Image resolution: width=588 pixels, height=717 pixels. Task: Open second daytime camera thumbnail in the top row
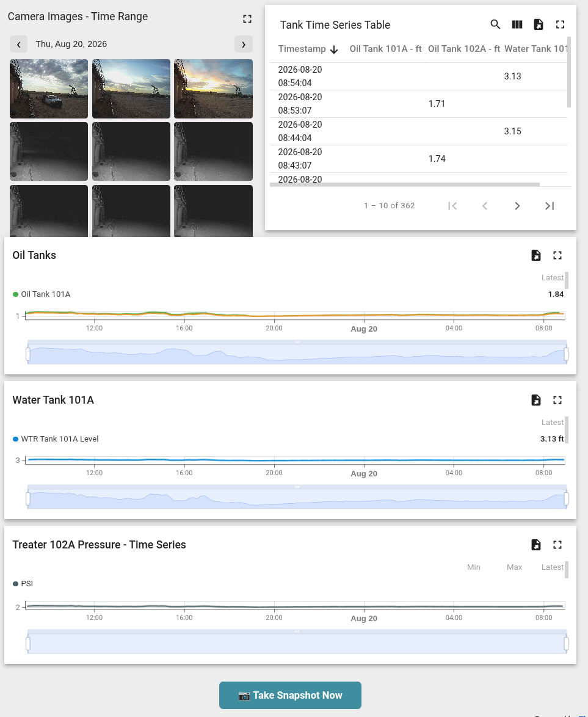coord(131,89)
